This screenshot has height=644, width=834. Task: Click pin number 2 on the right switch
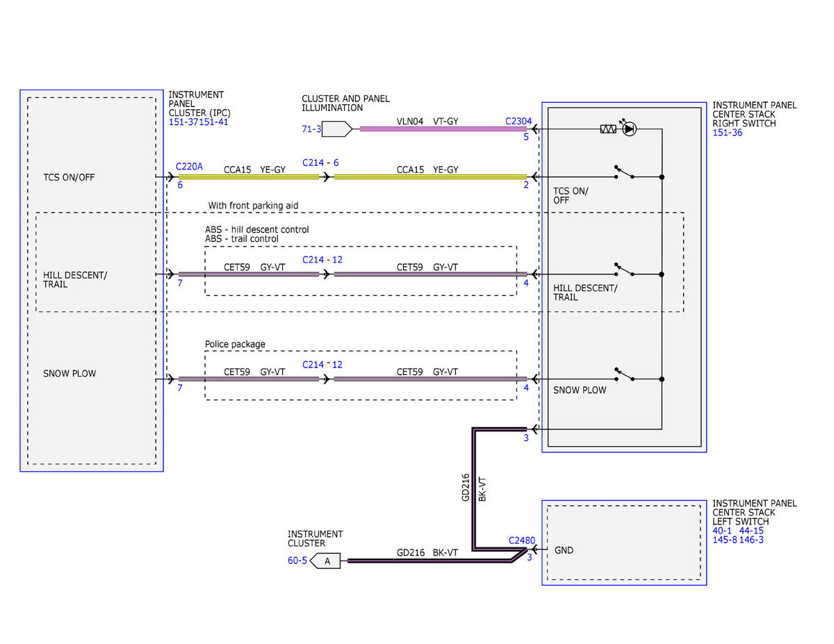(526, 185)
